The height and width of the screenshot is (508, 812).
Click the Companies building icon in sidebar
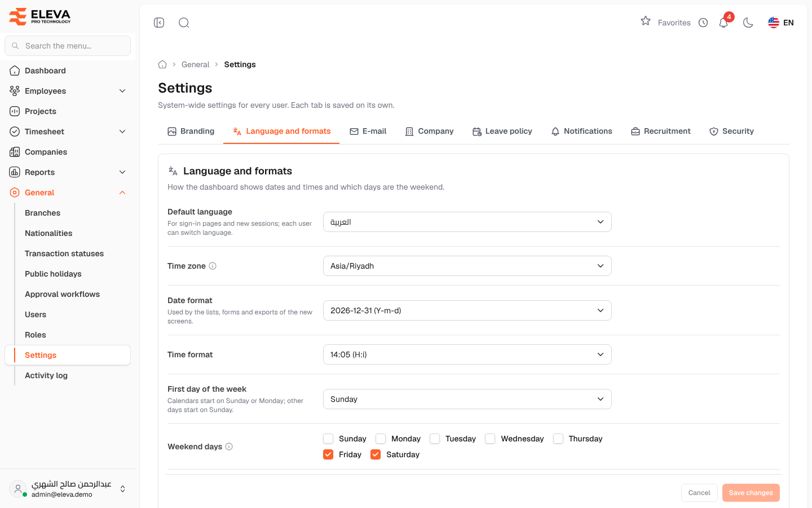pos(15,152)
